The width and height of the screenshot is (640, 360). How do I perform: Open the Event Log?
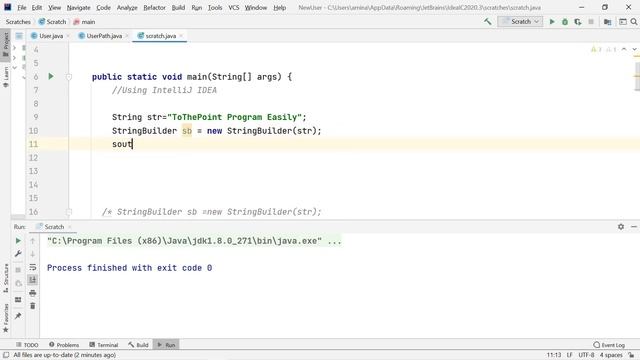[x=609, y=345]
